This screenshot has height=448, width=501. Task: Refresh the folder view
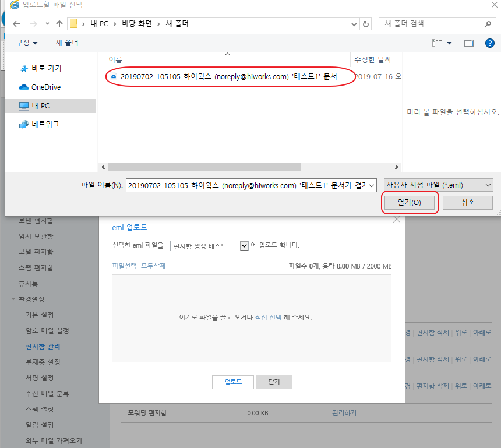[366, 24]
